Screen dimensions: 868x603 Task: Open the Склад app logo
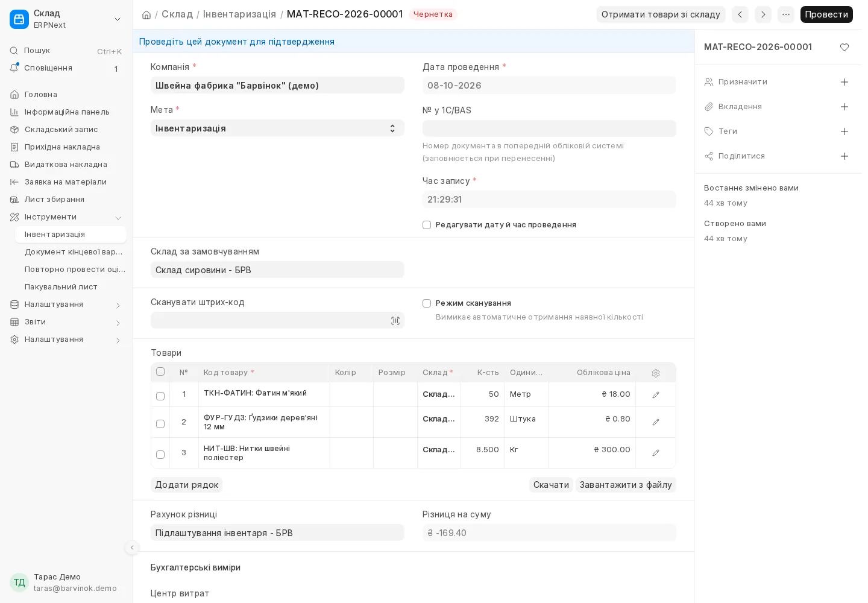pyautogui.click(x=19, y=19)
